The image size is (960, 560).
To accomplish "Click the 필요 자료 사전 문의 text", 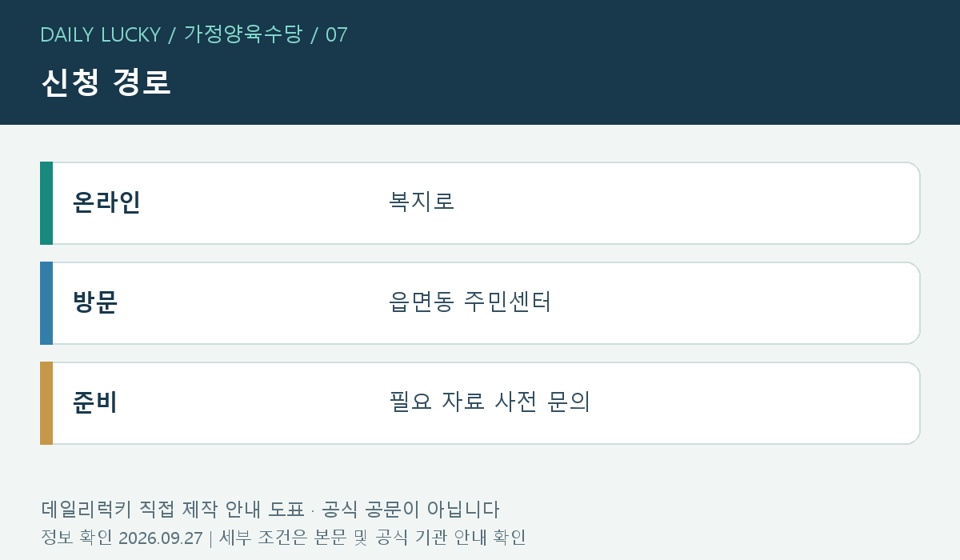I will [x=490, y=402].
